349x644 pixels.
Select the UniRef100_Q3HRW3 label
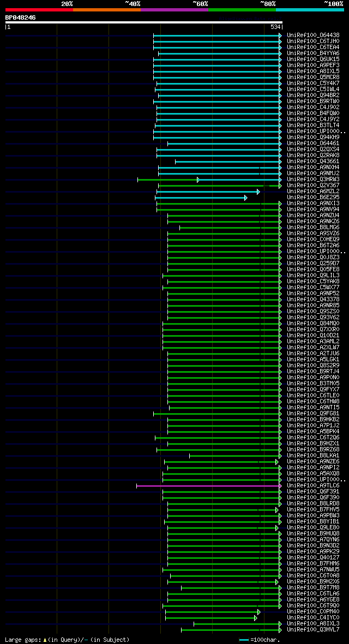tap(313, 180)
